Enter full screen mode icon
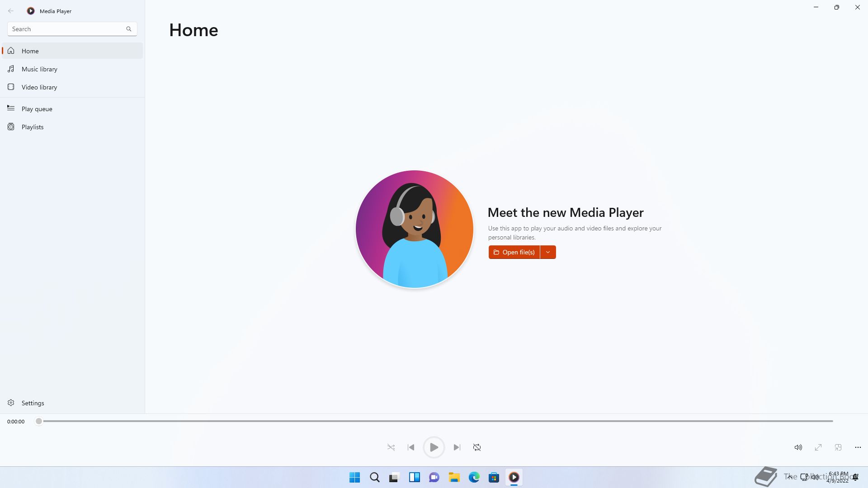Viewport: 868px width, 488px height. [x=818, y=447]
